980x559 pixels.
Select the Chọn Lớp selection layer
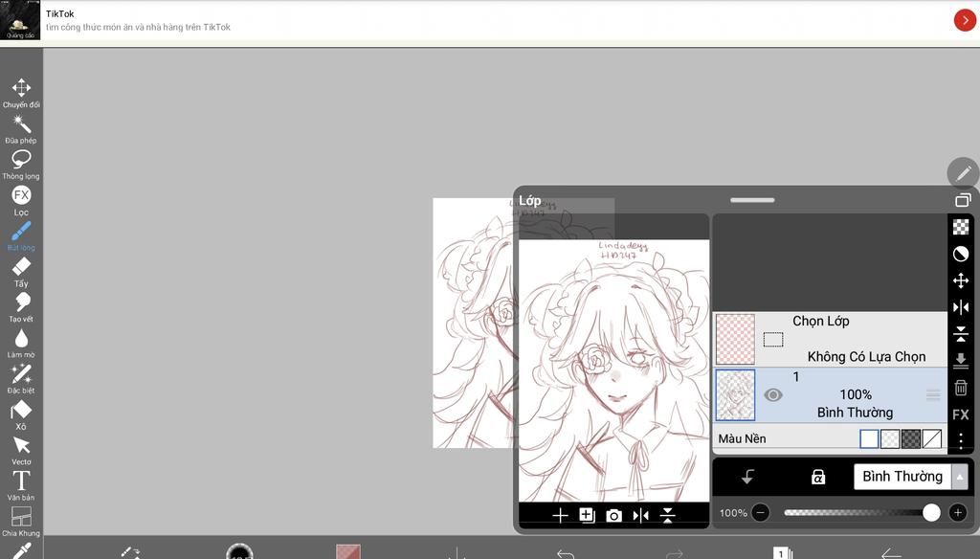point(831,339)
